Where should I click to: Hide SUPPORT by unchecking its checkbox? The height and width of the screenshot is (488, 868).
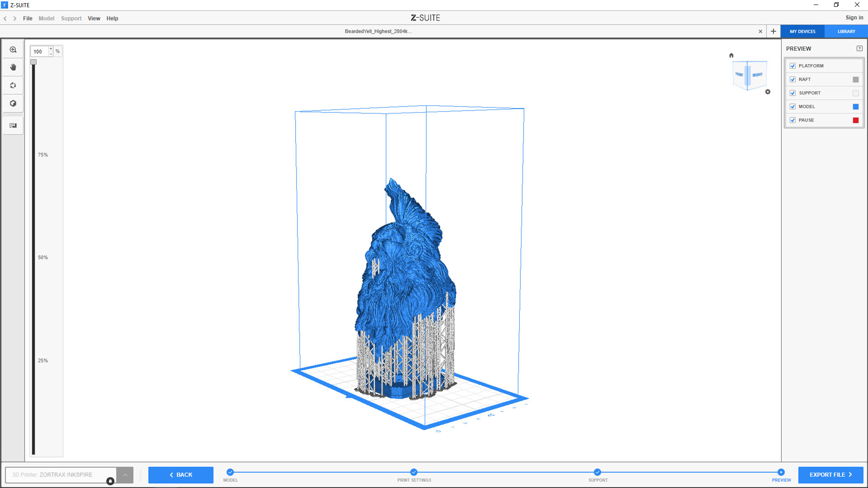[793, 93]
